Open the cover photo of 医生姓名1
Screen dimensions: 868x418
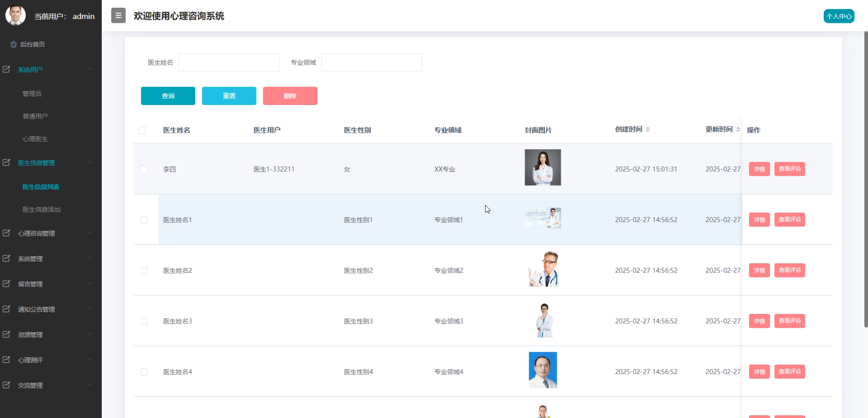pos(542,218)
